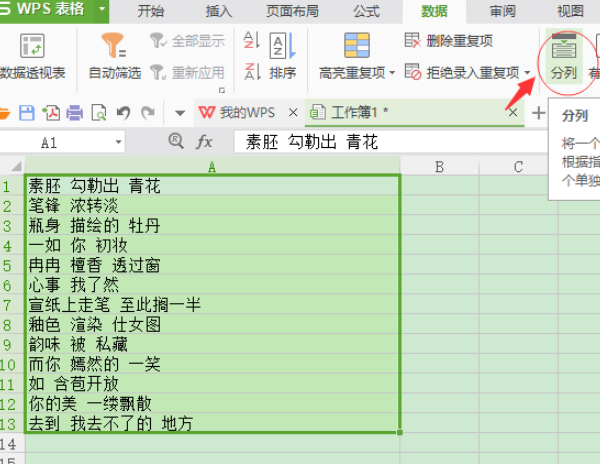Click the formula bar input field
This screenshot has height=464, width=600.
coord(390,142)
